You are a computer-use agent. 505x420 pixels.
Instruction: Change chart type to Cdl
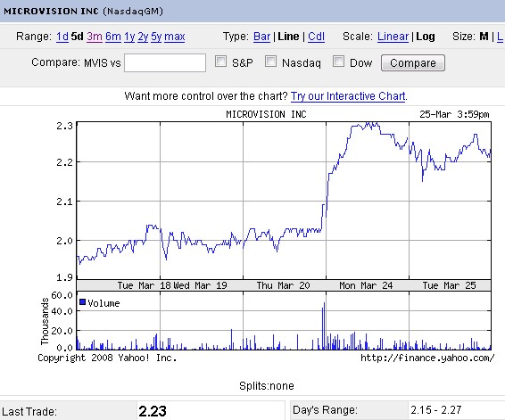coord(316,37)
